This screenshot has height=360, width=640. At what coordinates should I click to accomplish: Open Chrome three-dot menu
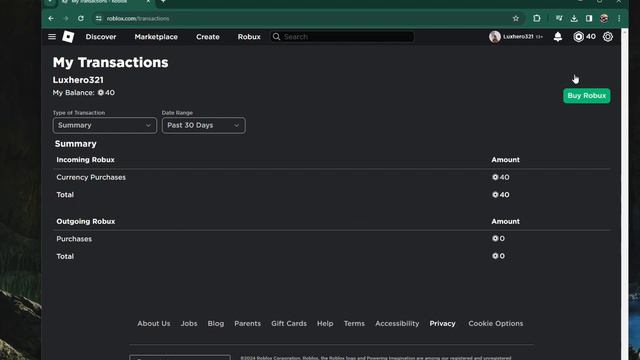619,18
